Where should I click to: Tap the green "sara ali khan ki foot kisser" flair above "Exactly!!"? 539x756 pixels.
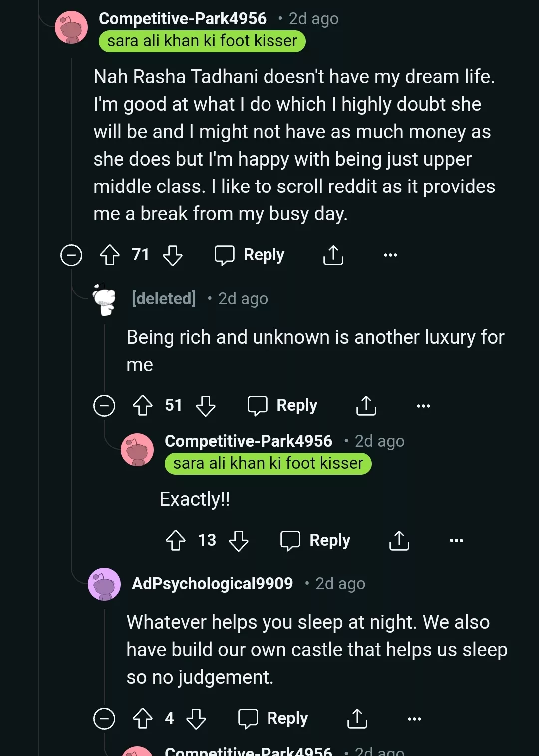pyautogui.click(x=268, y=464)
